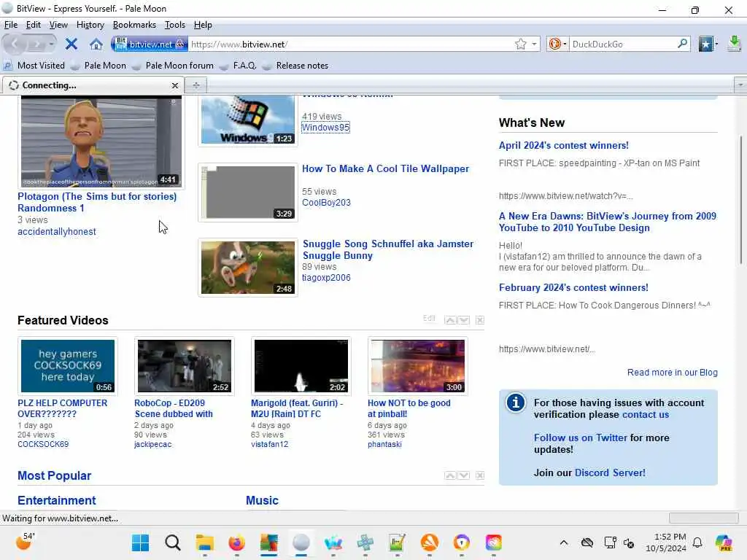
Task: Open the contact us link
Action: [x=646, y=414]
